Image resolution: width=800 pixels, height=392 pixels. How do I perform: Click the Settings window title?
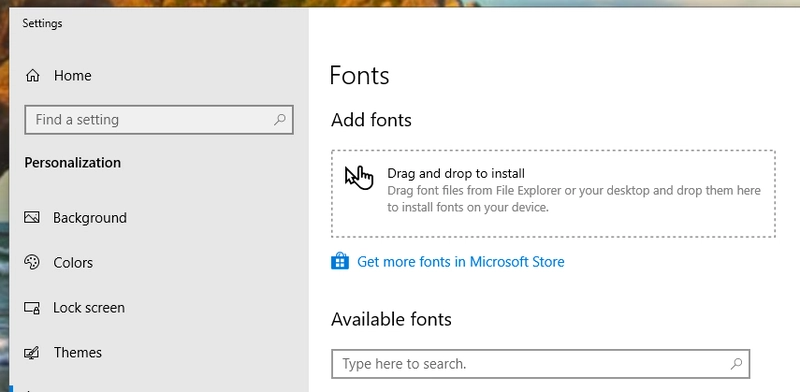[x=42, y=23]
